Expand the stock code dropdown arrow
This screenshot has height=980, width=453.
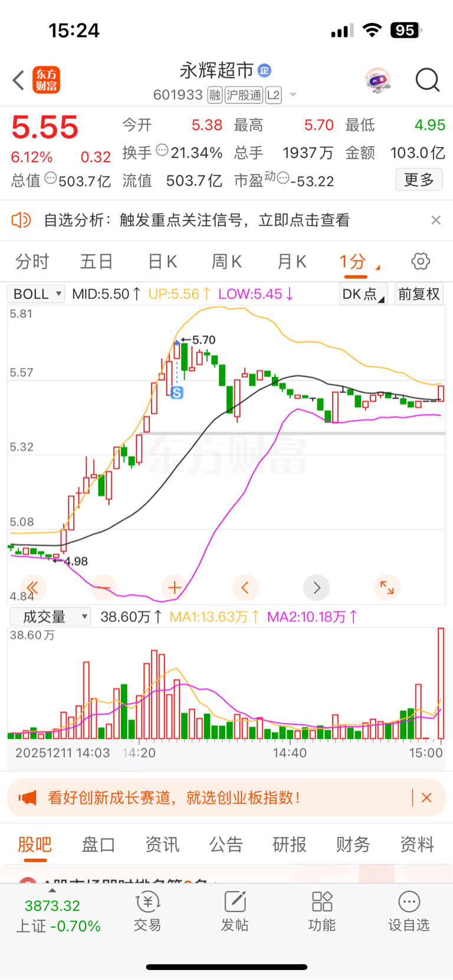point(293,95)
